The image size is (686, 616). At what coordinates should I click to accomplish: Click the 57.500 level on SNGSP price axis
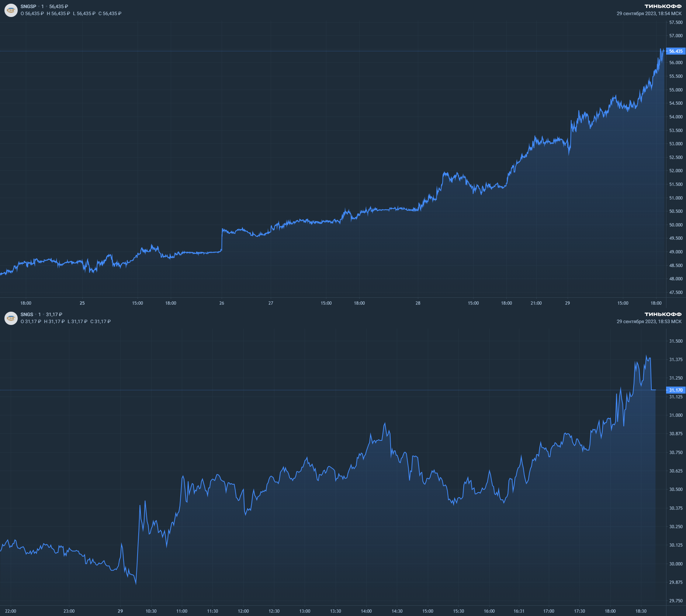tap(676, 23)
